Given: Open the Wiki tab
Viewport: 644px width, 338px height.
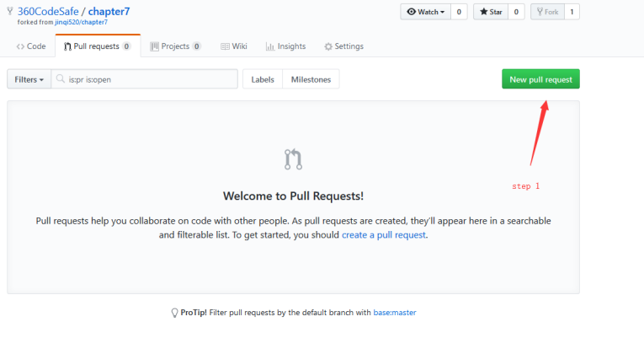Looking at the screenshot, I should point(234,46).
